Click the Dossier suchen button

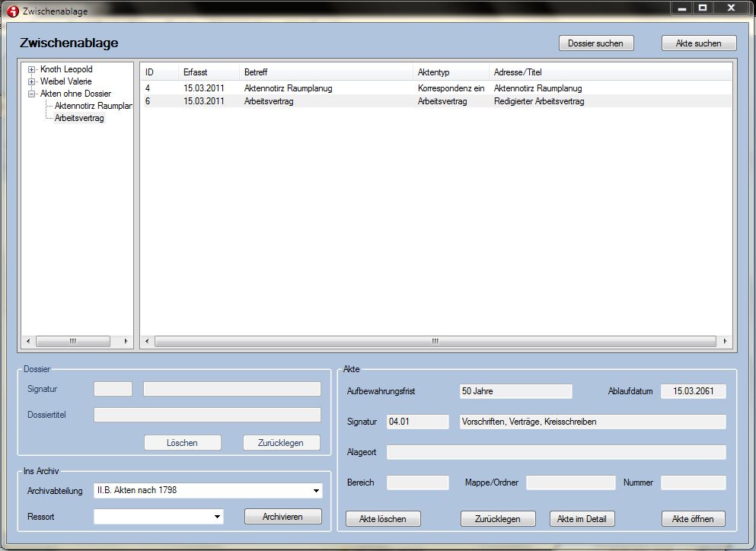[595, 43]
